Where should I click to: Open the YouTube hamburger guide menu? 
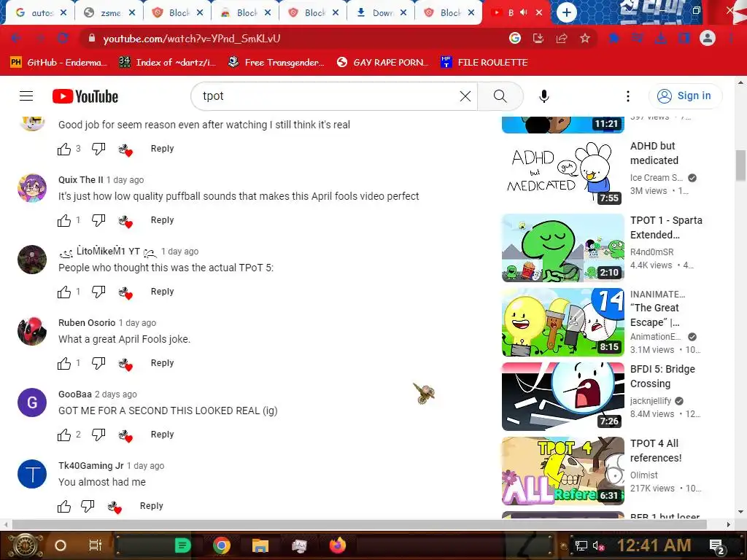[x=26, y=96]
